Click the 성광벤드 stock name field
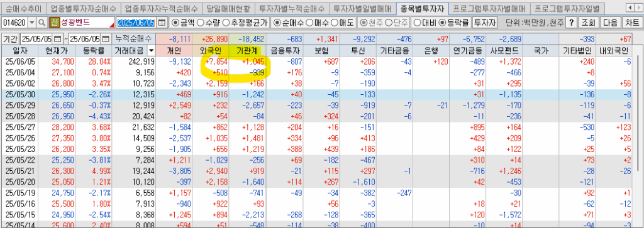 (87, 23)
